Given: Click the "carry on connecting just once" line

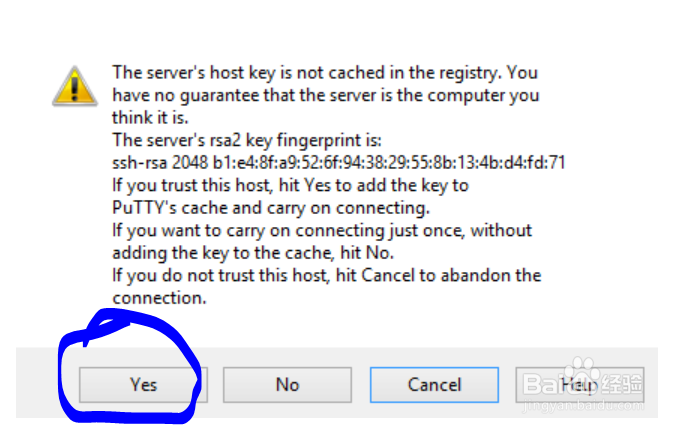Looking at the screenshot, I should 322,230.
